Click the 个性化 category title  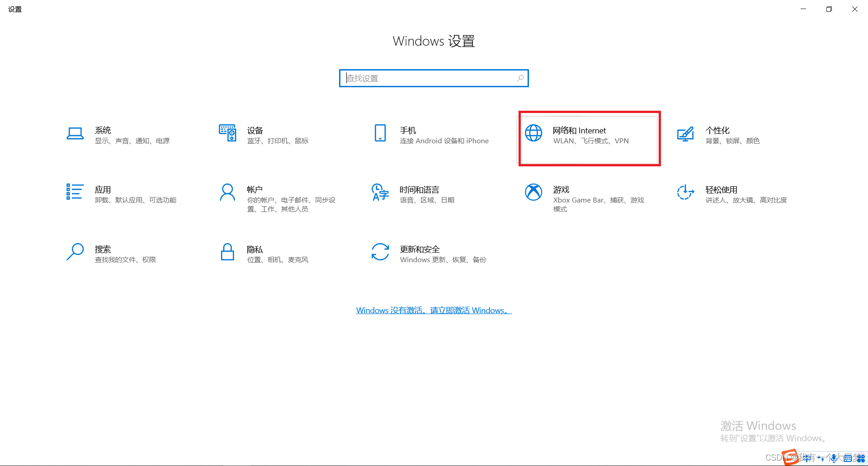pos(717,130)
